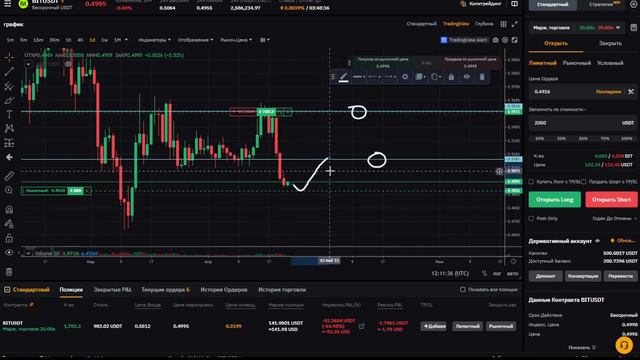The height and width of the screenshot is (360, 640).
Task: Click the order value input showing 2000
Action: click(x=583, y=123)
